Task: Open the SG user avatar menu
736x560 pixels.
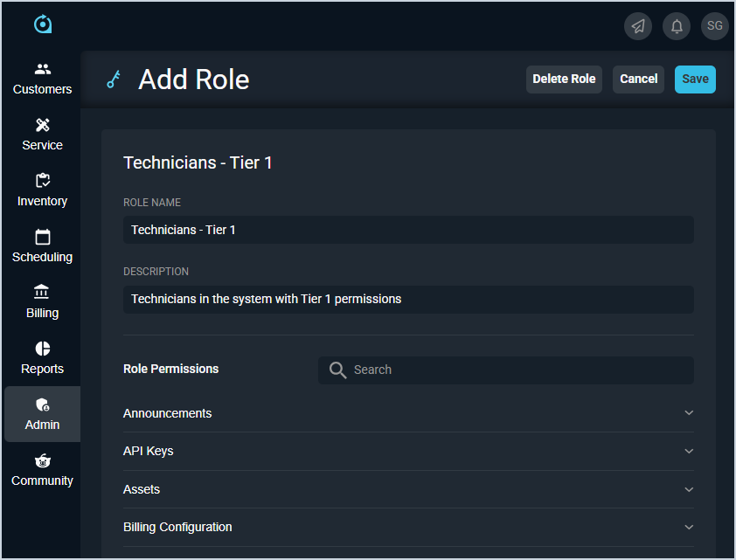Action: [715, 26]
